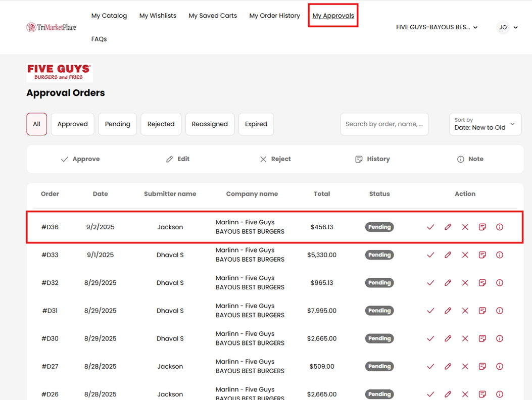Show only Approved orders filter

[73, 124]
